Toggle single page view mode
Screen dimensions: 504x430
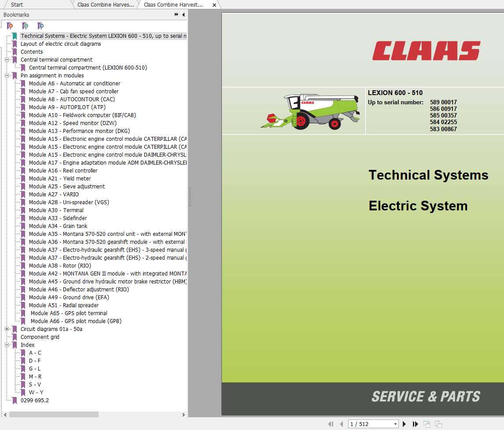[427, 423]
